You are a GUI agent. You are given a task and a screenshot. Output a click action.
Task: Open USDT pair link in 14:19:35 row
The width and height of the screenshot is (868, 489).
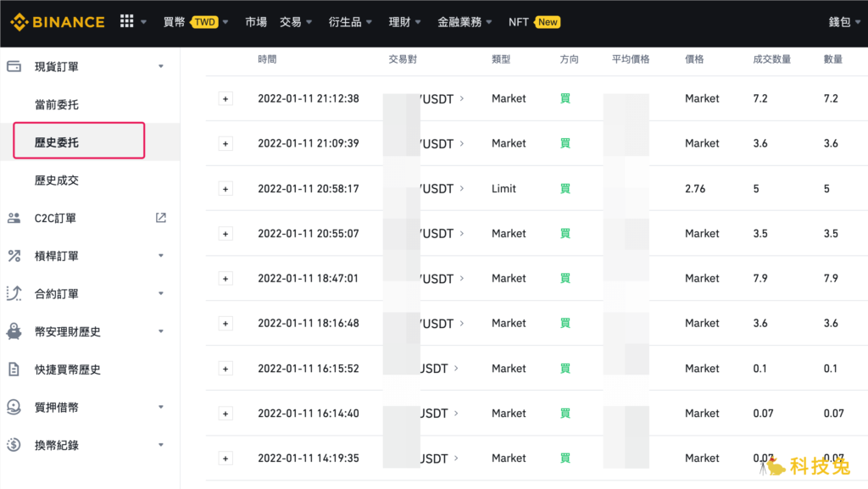438,458
